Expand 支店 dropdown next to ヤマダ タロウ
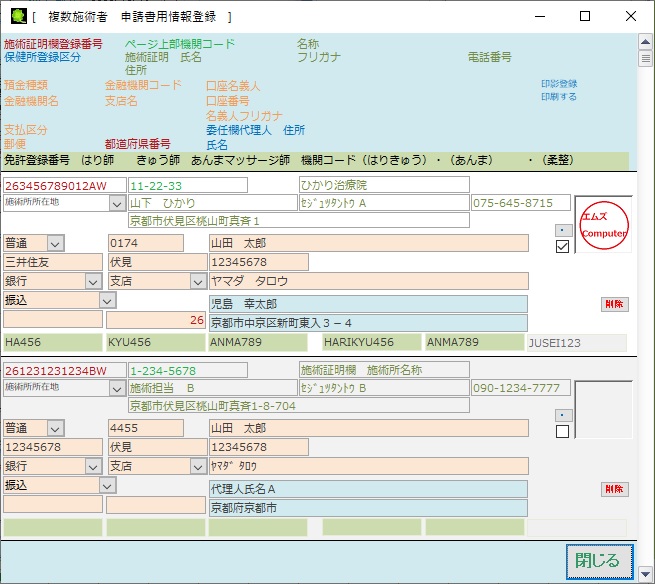The height and width of the screenshot is (584, 655). click(x=198, y=282)
